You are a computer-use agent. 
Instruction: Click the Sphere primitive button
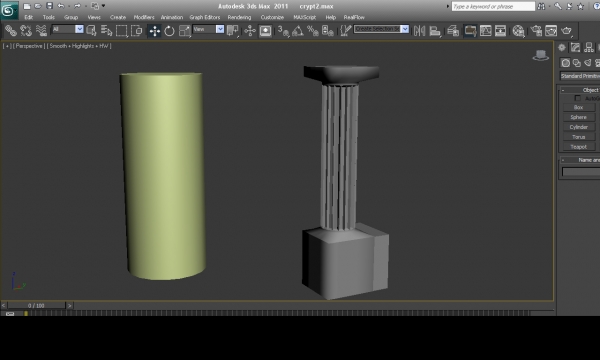tap(579, 117)
